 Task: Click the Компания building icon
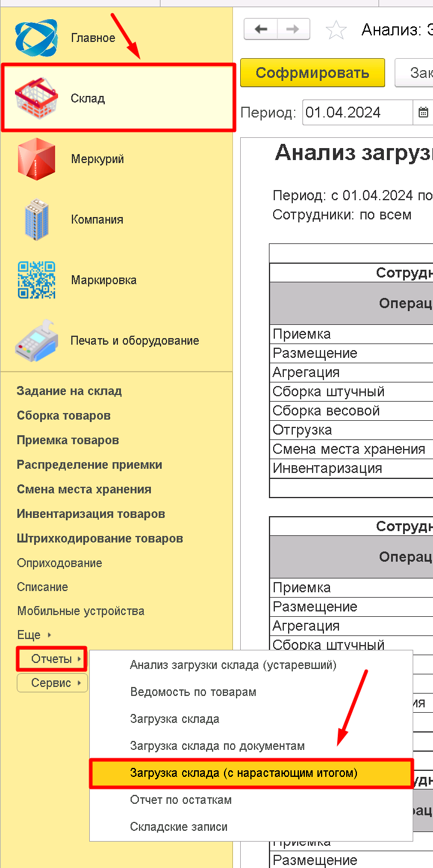pyautogui.click(x=37, y=219)
